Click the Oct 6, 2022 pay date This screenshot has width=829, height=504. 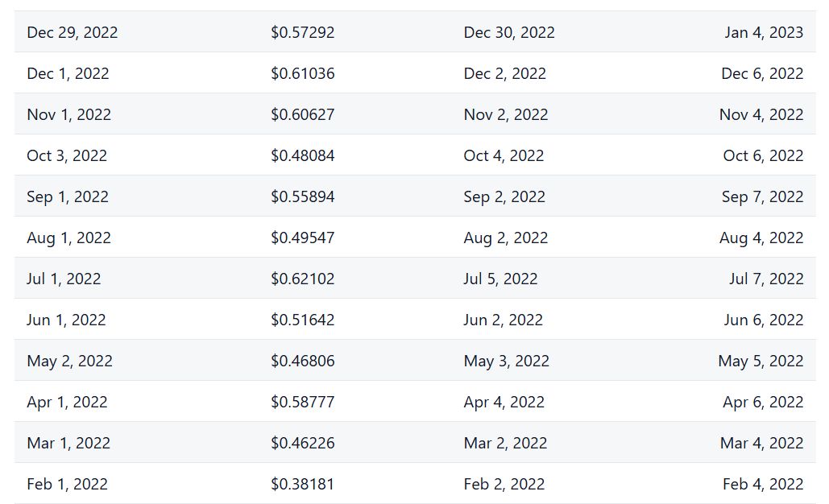[x=763, y=155]
